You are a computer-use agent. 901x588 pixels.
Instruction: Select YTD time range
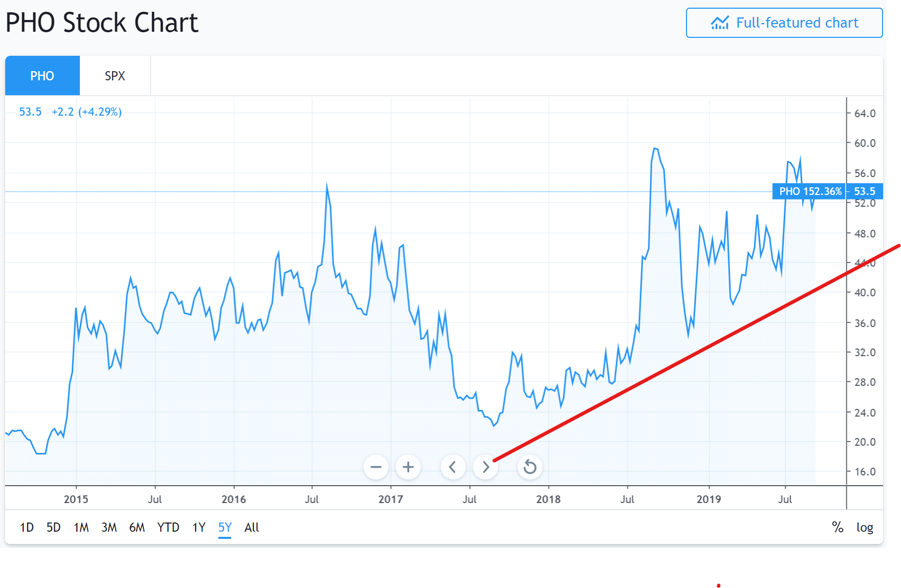pyautogui.click(x=168, y=527)
